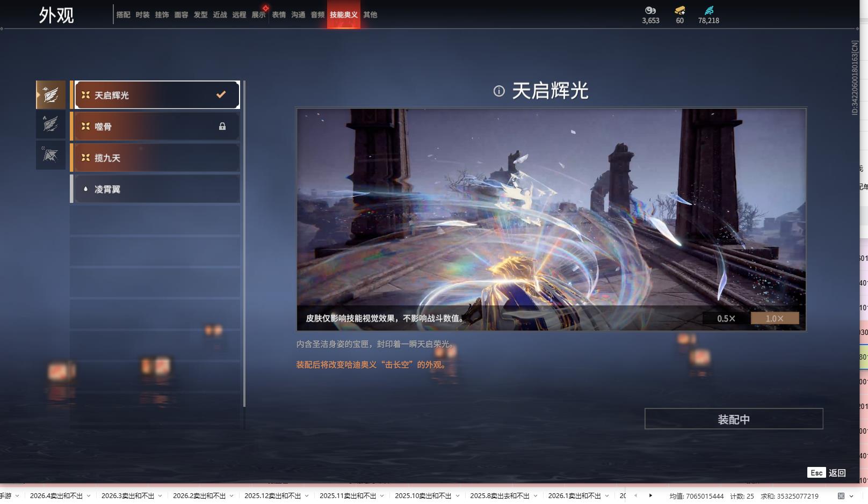Select the glider category icon in sidebar
The width and height of the screenshot is (868, 504).
(50, 155)
